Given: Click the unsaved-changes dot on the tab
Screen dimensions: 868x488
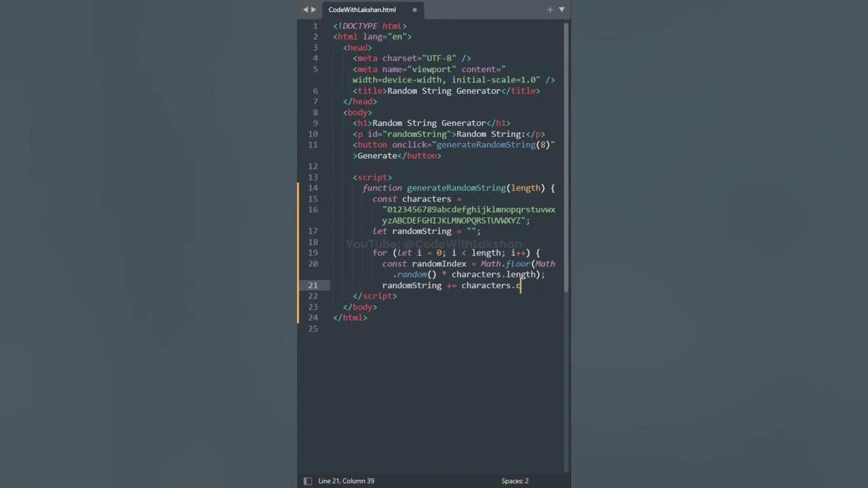Looking at the screenshot, I should click(414, 9).
